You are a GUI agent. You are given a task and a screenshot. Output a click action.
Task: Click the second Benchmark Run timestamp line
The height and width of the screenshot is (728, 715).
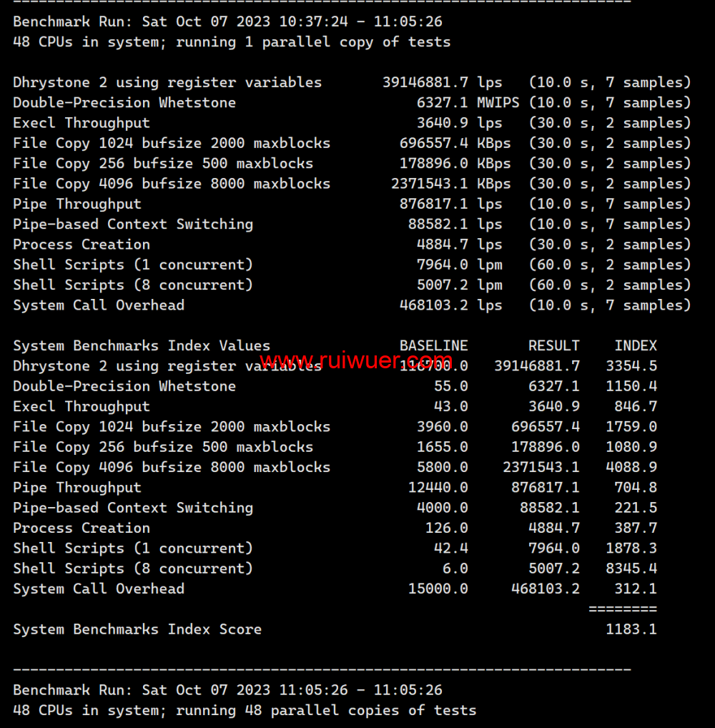click(227, 690)
